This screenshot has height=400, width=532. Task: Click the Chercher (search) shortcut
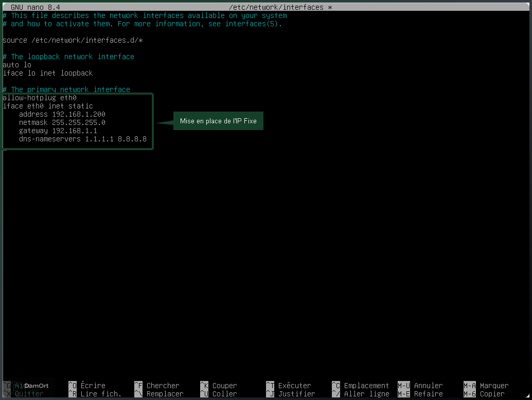coord(162,386)
